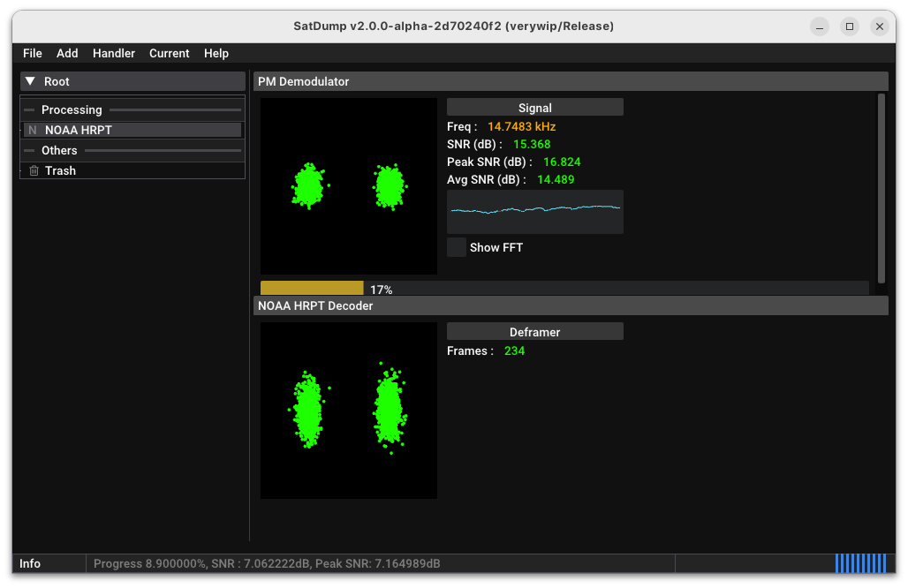Select NOAA HRPT in the Processing tree

tap(79, 130)
